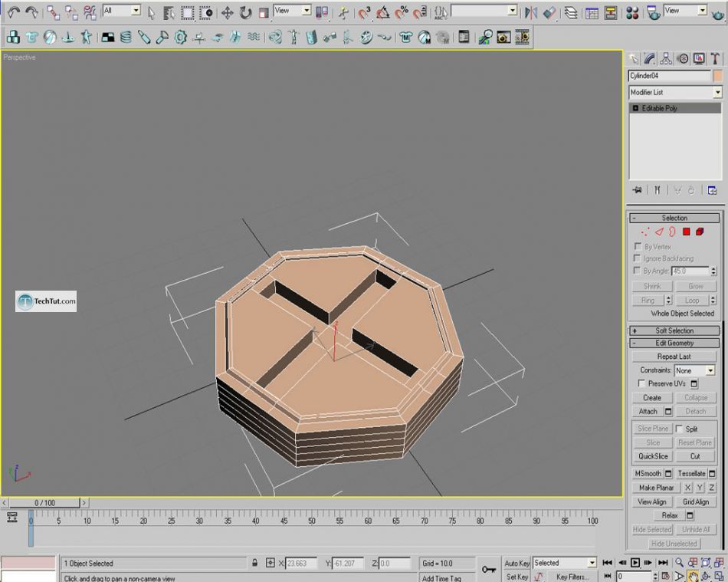The width and height of the screenshot is (728, 582).
Task: Select the Select Object arrow tool
Action: coord(152,13)
